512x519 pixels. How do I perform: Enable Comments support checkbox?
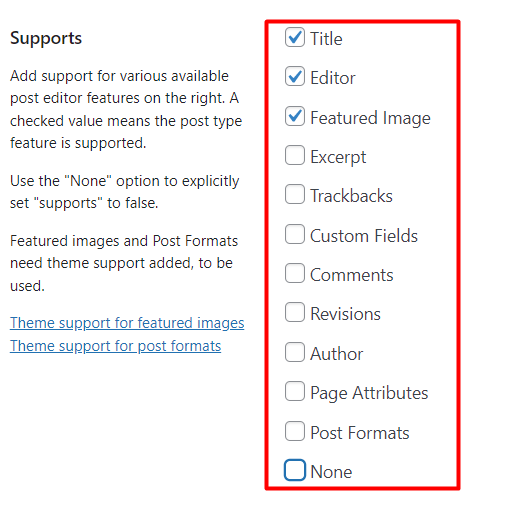pyautogui.click(x=295, y=273)
